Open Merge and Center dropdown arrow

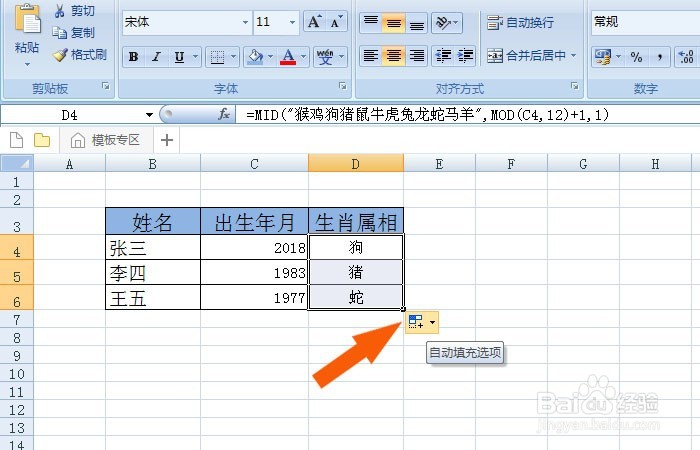[574, 56]
